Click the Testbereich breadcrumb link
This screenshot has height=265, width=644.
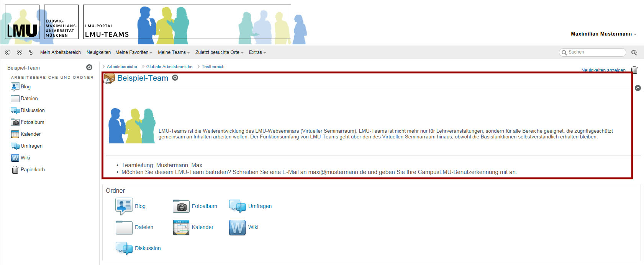click(213, 67)
